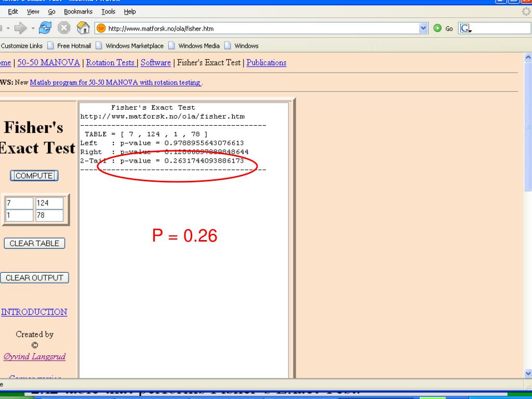Click the green Go button
This screenshot has height=399, width=532.
tap(443, 29)
